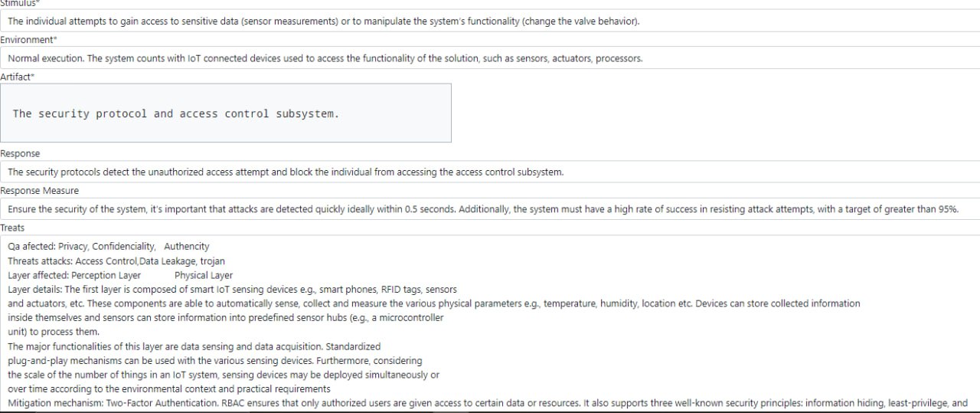This screenshot has width=980, height=413.
Task: Click the words "Physical Layer"
Action: 204,276
